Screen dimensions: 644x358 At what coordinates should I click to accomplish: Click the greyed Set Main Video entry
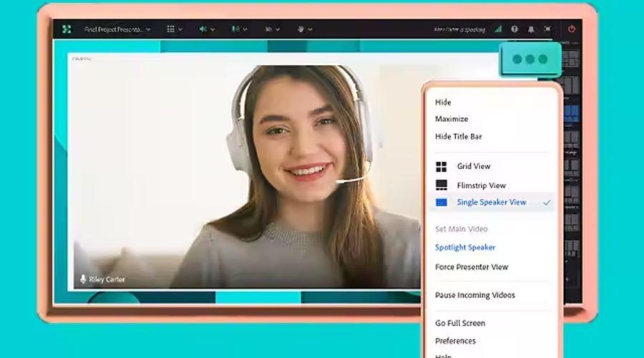click(462, 229)
